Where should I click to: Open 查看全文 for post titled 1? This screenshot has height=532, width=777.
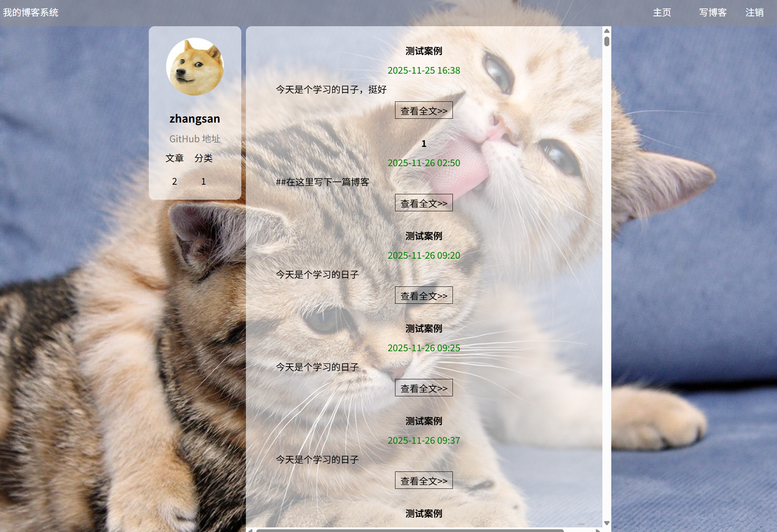tap(424, 203)
